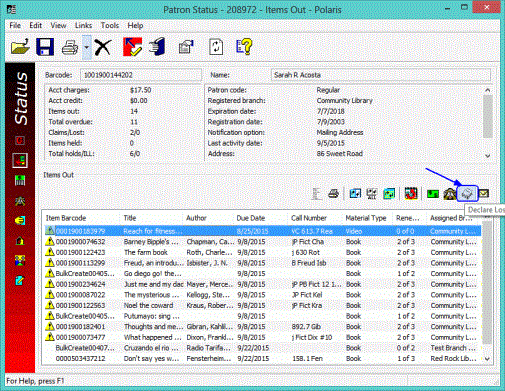Click the renew all icon in Items Out toolbar
505x391 pixels.
372,194
